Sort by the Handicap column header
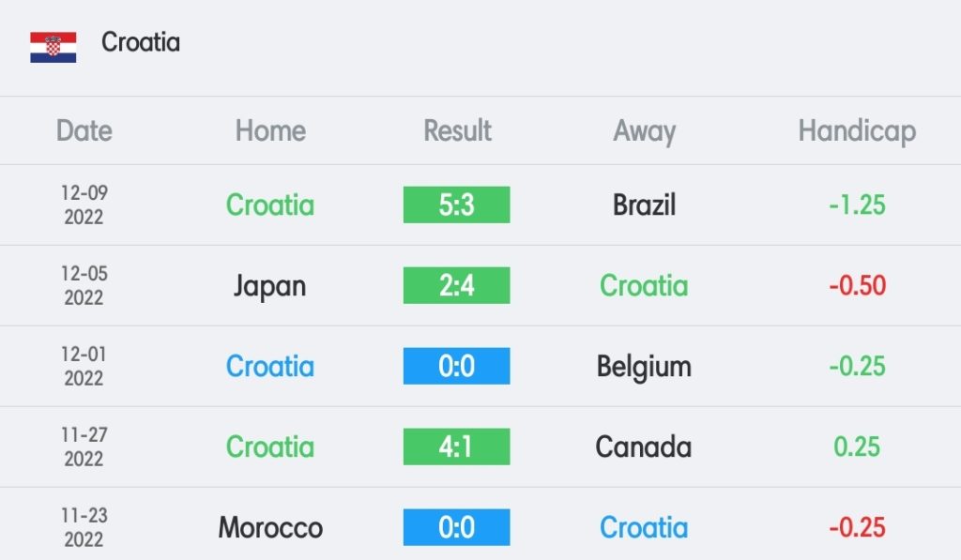 [857, 131]
